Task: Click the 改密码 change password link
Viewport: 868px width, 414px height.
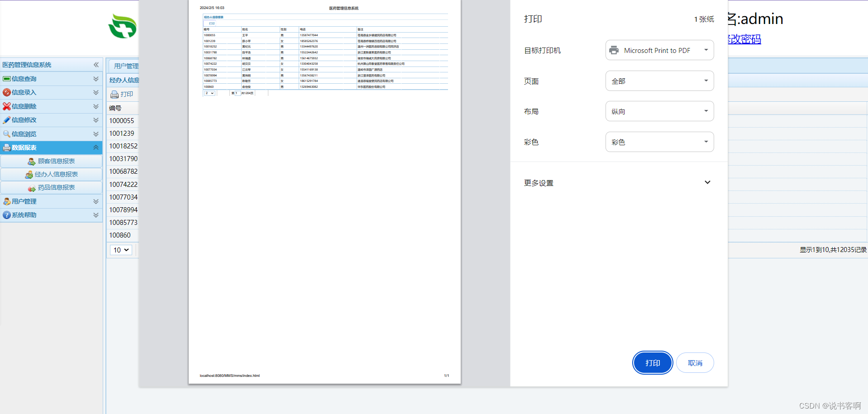Action: [x=744, y=39]
